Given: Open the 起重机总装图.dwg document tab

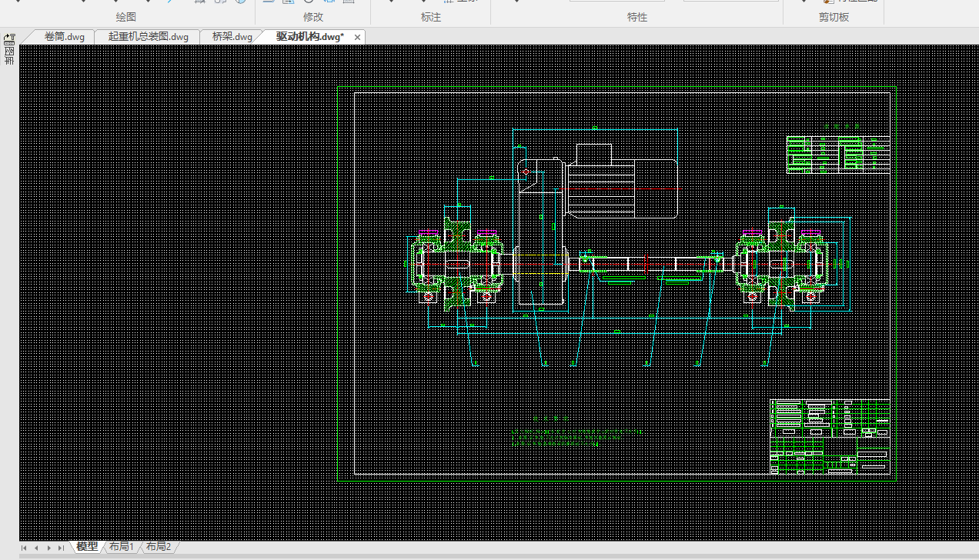Looking at the screenshot, I should coord(148,37).
